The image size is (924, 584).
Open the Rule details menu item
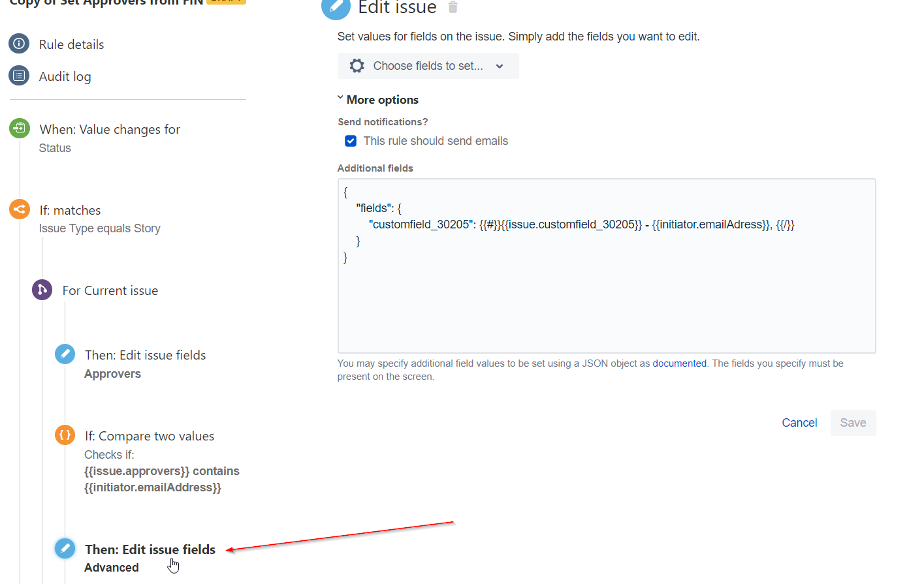(x=72, y=44)
